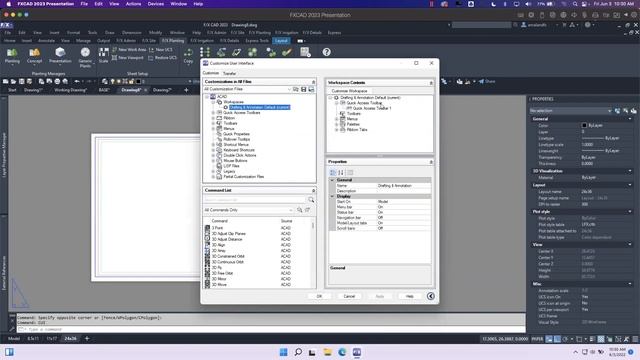Viewport: 640px width, 360px height.
Task: Click the Copy tool in the ribbon
Action: 188,56
